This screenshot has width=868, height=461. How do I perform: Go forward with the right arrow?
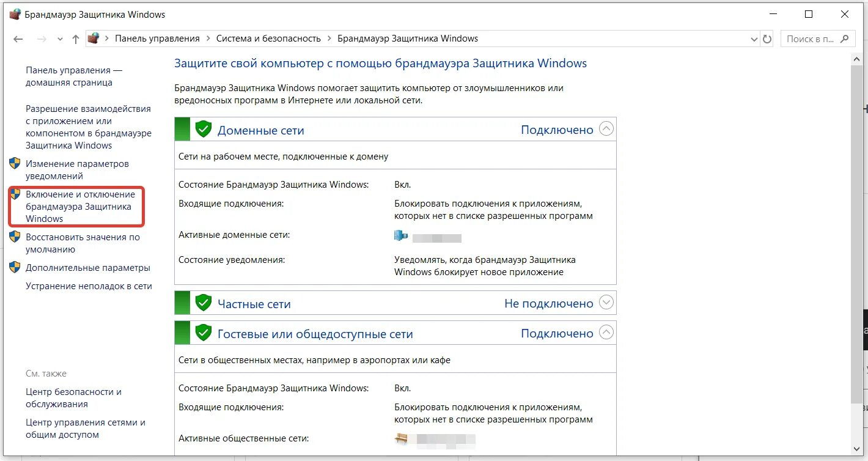(x=42, y=39)
